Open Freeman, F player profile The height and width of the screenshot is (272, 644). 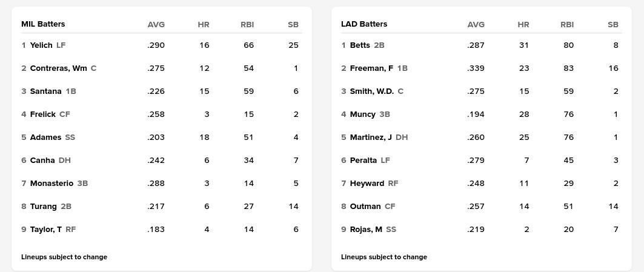(x=371, y=68)
